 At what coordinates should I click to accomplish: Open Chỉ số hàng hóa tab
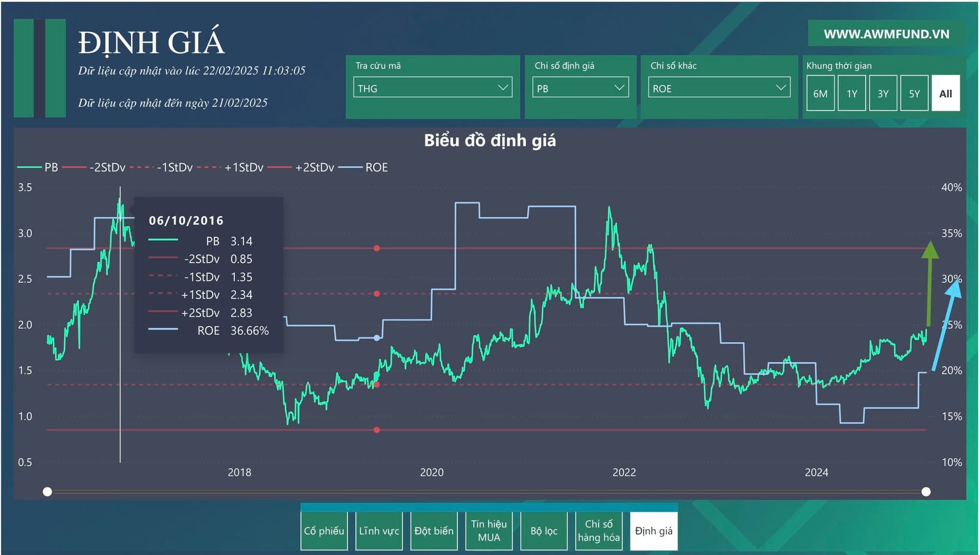pos(599,531)
